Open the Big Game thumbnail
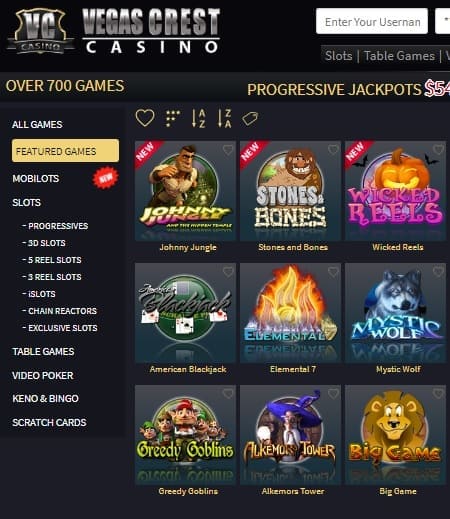This screenshot has width=450, height=519. click(x=395, y=435)
